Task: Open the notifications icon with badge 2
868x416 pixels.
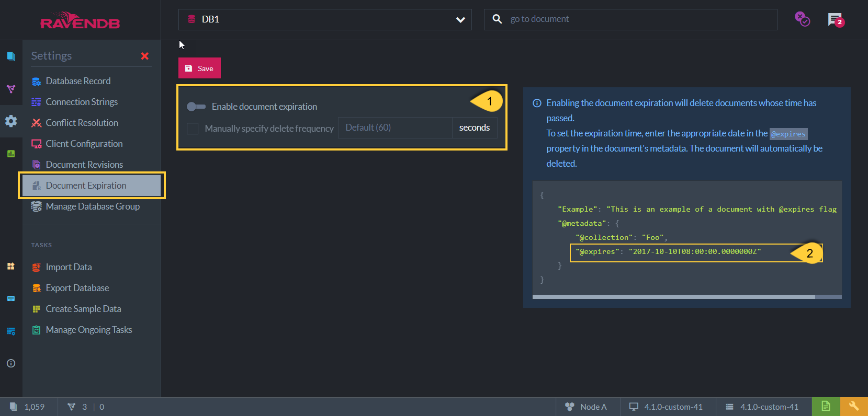Action: tap(836, 20)
